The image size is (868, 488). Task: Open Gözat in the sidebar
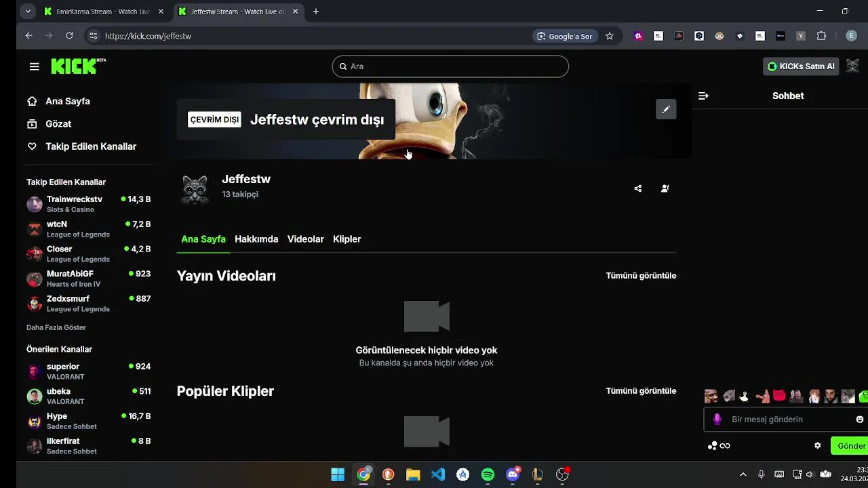tap(58, 124)
